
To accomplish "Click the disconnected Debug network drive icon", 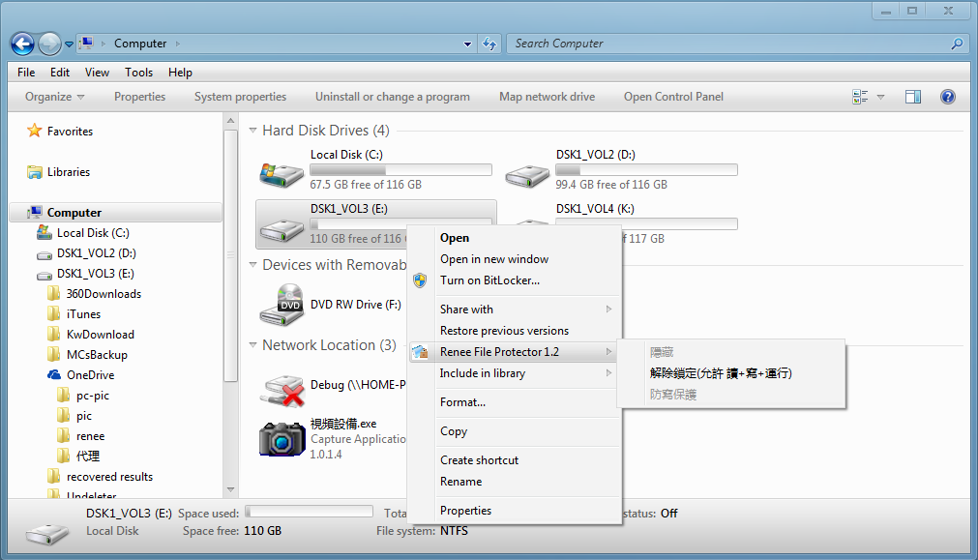I will pos(282,392).
